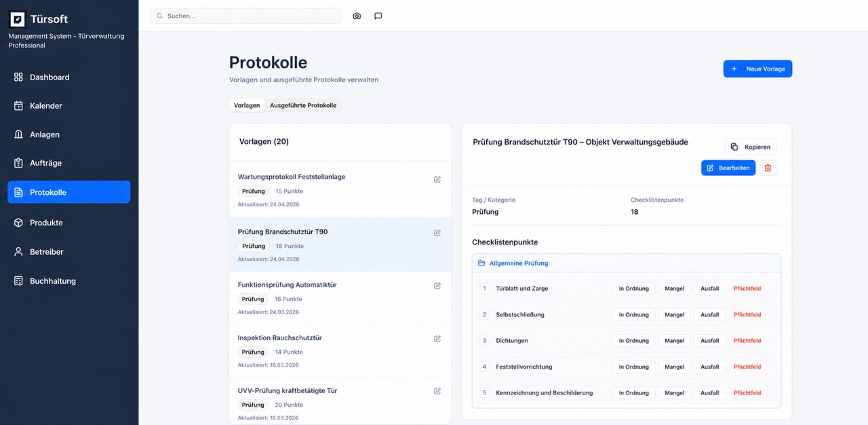Mark Feststellvorrichtung as In Ordnung
Viewport: 868px width, 425px height.
click(634, 367)
